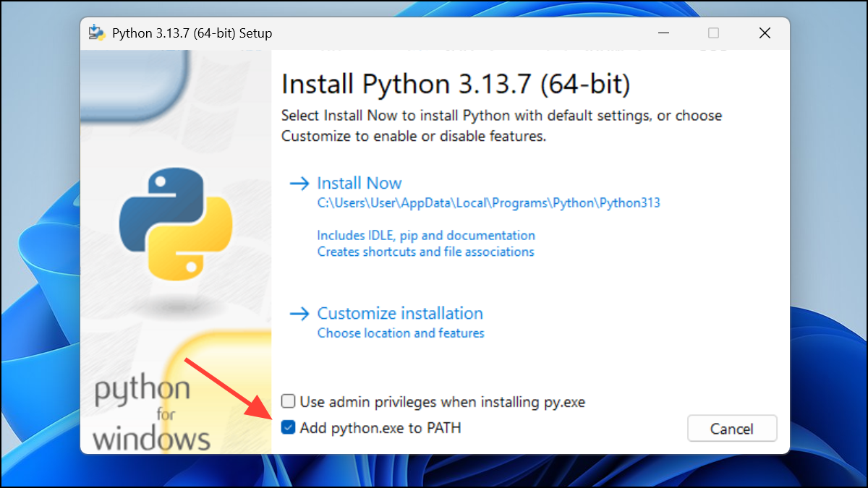Open Customize installation option
Viewport: 868px width, 488px height.
[x=400, y=314]
